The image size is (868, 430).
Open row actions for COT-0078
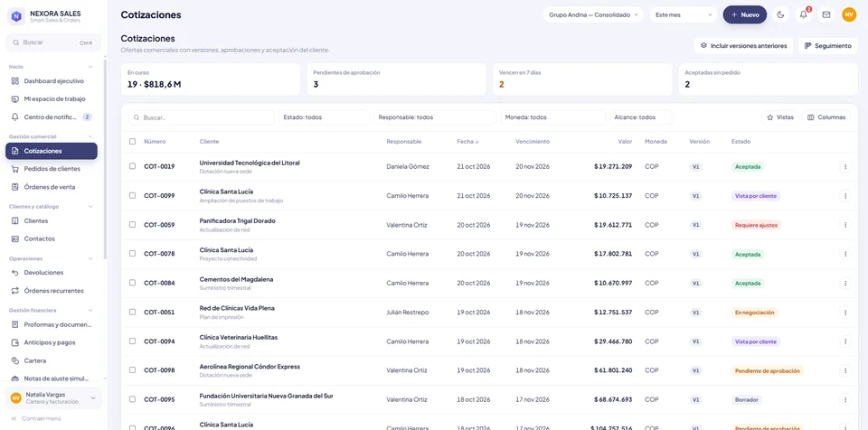(x=844, y=254)
